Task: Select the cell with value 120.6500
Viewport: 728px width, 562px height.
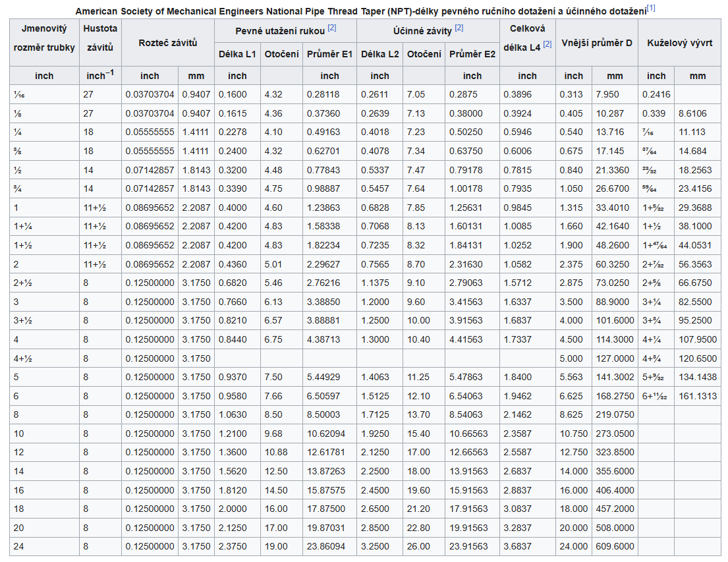Action: [698, 358]
